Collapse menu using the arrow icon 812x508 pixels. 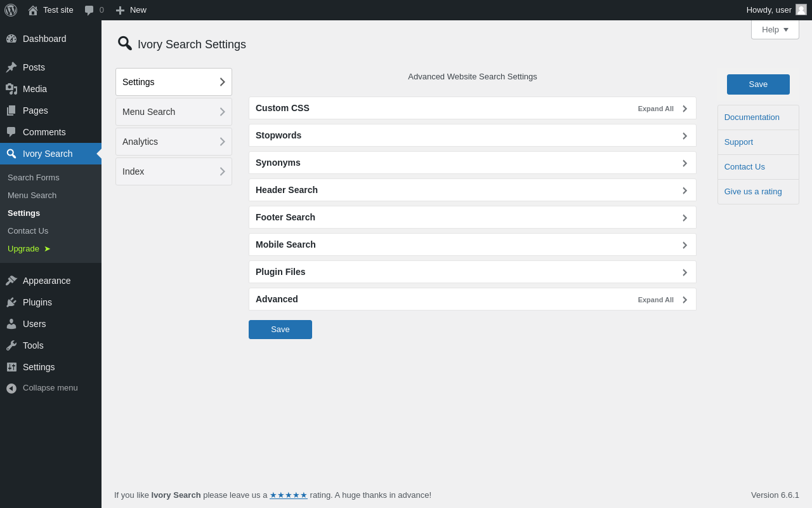tap(11, 388)
